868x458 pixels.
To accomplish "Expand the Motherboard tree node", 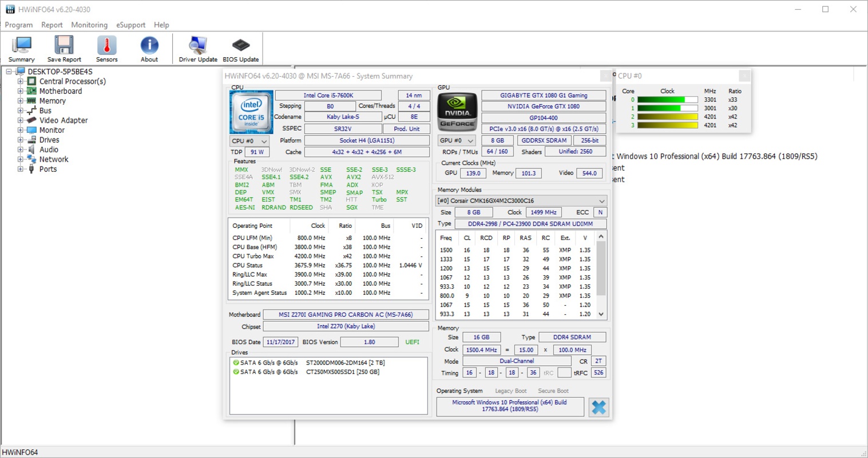I will point(21,91).
